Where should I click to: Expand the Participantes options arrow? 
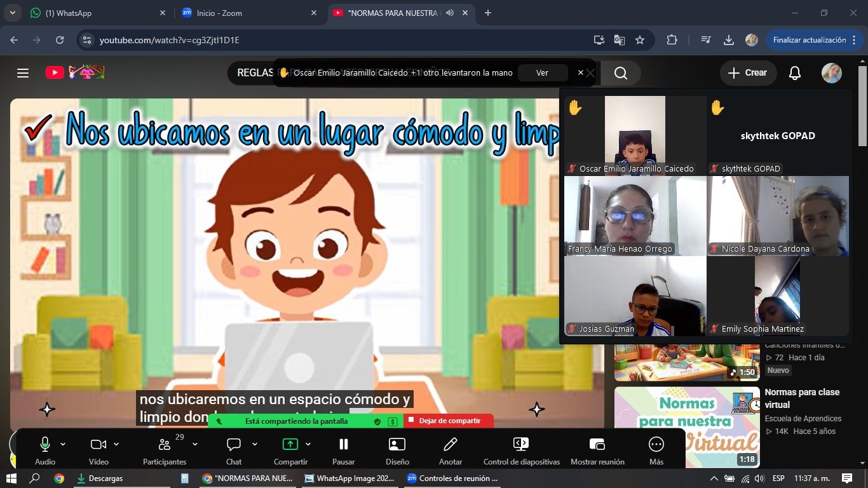pyautogui.click(x=195, y=444)
